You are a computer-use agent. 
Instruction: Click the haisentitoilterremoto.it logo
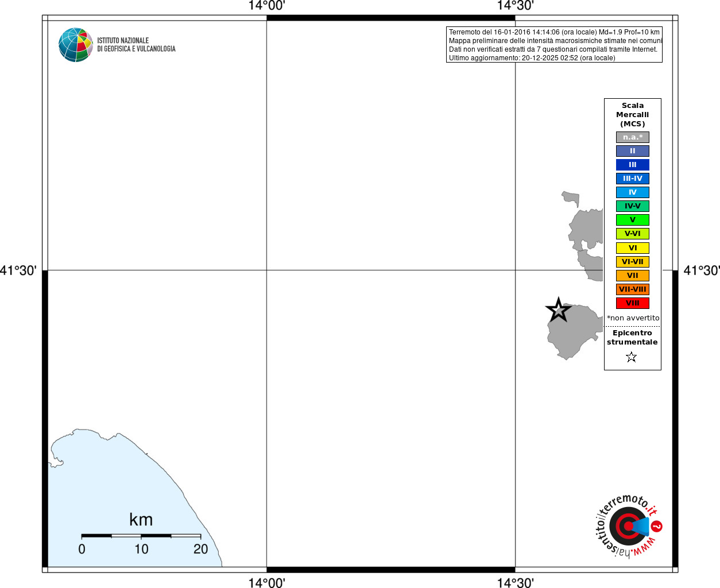629,526
